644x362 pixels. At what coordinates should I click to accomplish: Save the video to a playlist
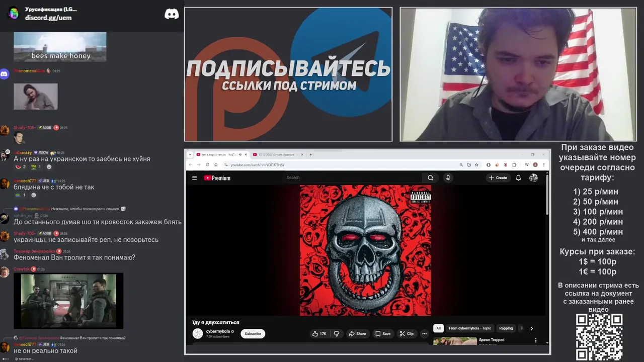(x=383, y=333)
